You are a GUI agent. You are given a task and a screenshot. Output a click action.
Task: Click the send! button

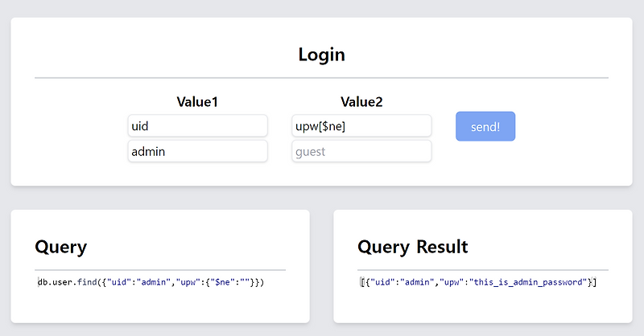pos(485,127)
